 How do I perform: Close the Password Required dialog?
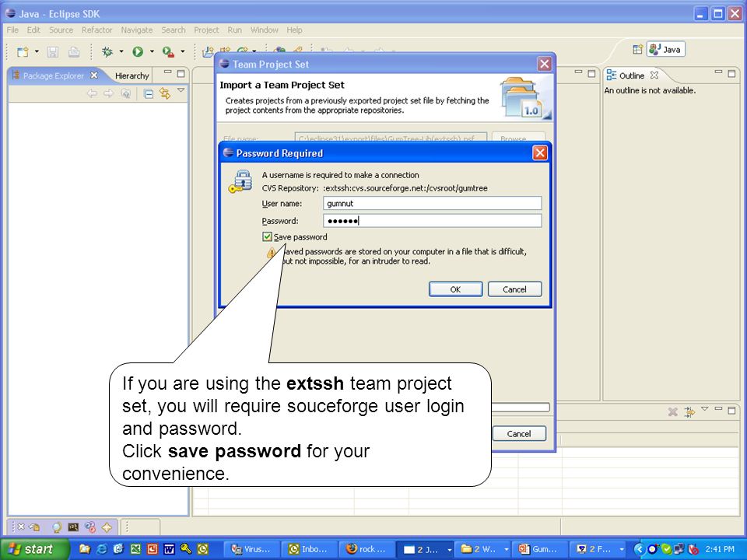540,153
